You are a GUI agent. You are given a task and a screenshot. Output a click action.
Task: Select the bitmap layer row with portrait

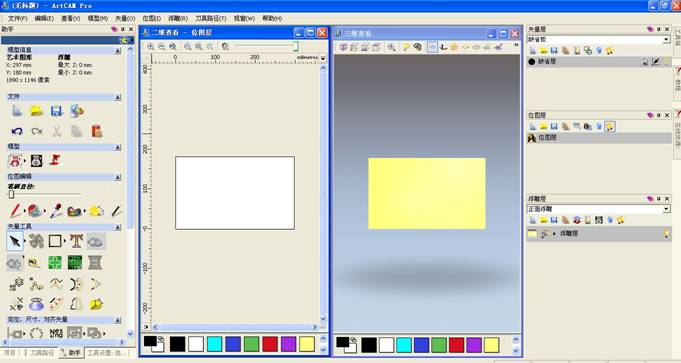(599, 138)
